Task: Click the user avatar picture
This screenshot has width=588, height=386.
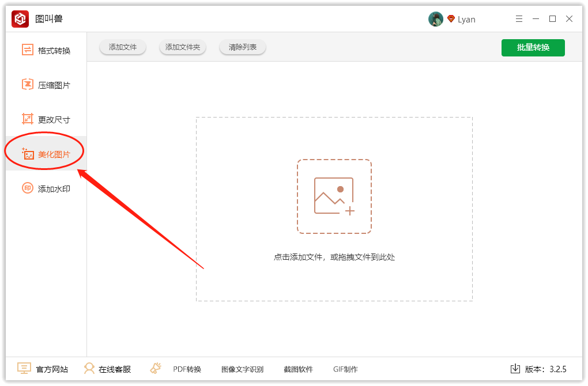Action: (x=435, y=19)
